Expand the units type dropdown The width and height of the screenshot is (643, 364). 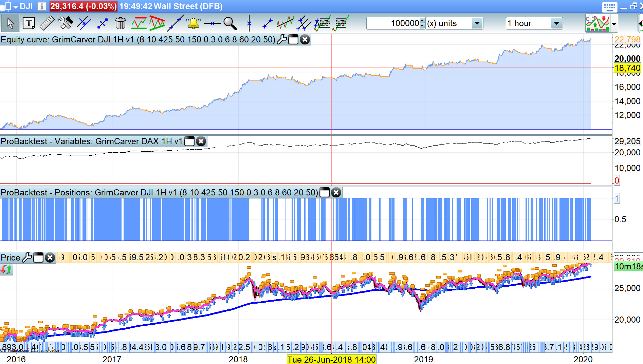click(x=477, y=23)
